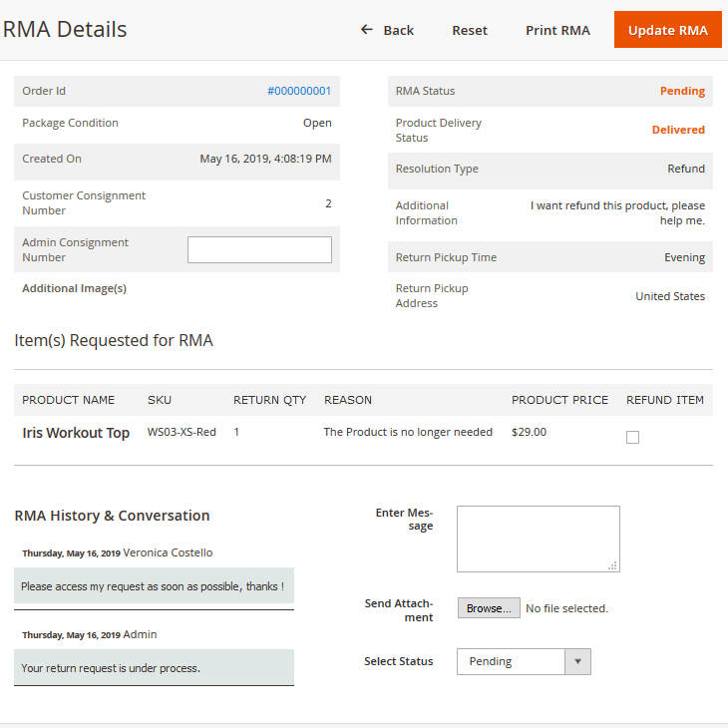
Task: Focus the Admin Consignment Number field
Action: coord(259,249)
